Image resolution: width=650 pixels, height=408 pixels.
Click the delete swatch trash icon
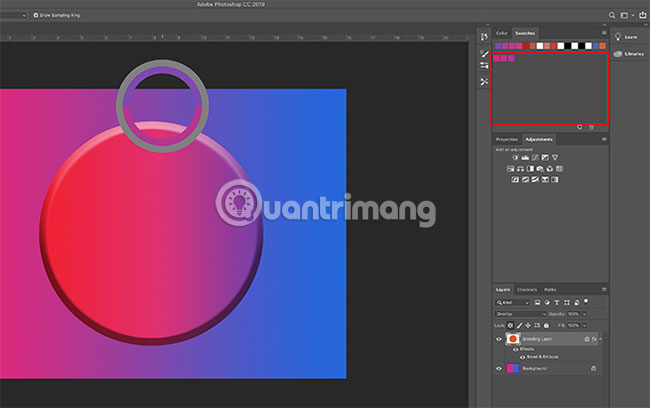592,127
